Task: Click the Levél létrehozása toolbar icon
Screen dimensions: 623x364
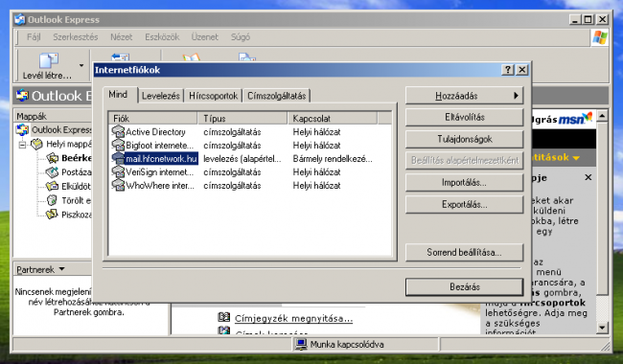Action: tap(49, 60)
